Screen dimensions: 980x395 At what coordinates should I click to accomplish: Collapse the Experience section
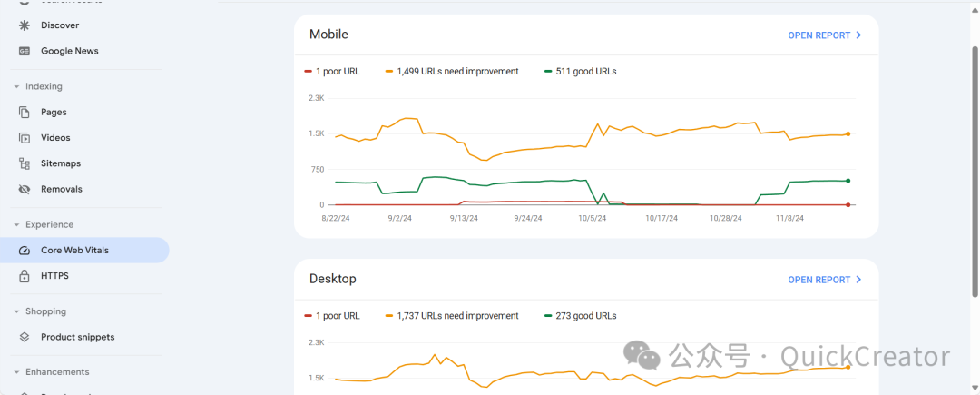pyautogui.click(x=16, y=225)
